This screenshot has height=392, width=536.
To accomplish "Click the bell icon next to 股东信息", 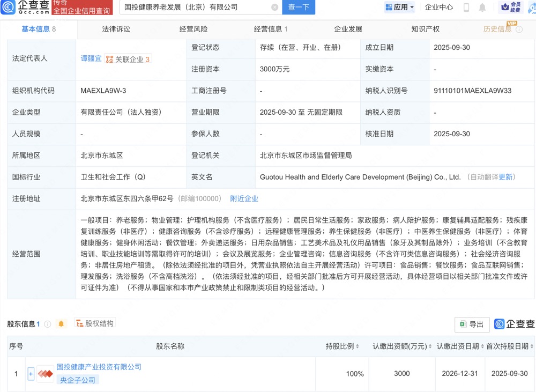I will pos(61,324).
